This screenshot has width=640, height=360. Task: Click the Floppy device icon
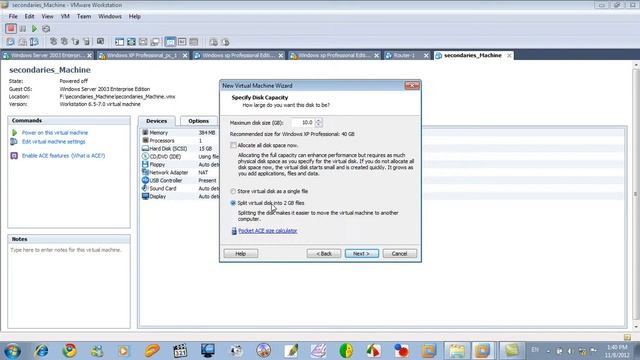coord(145,164)
